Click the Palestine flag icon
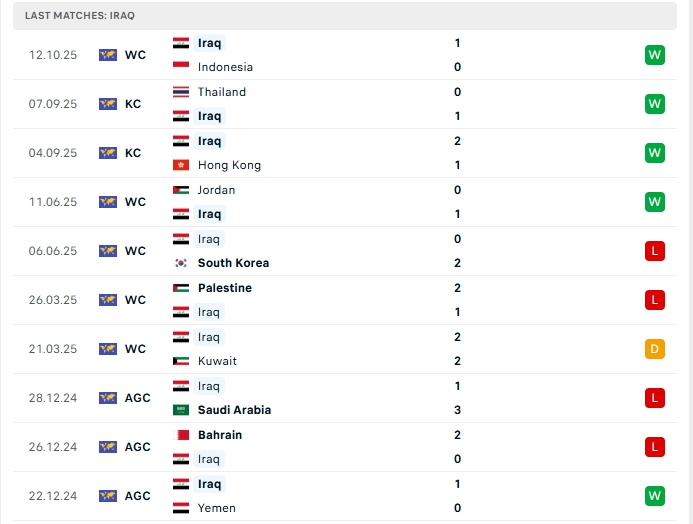Screen dimensions: 693x524 pos(181,288)
